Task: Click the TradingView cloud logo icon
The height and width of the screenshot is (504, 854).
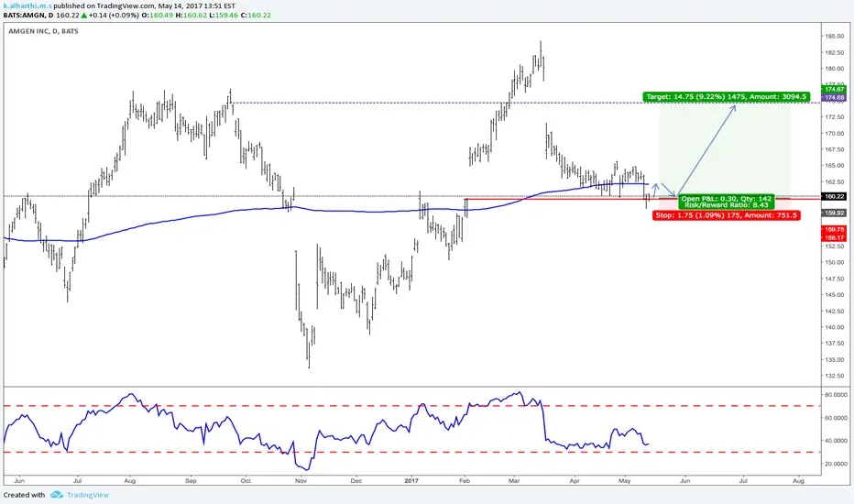Action: tap(57, 495)
